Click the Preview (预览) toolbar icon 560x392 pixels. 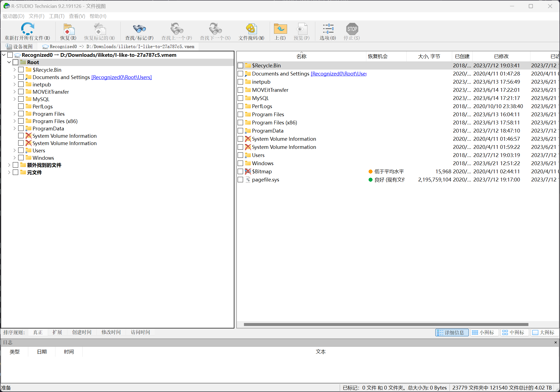pyautogui.click(x=301, y=29)
